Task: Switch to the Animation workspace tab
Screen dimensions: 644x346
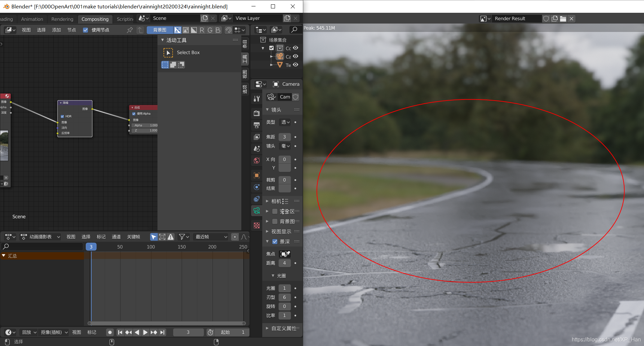Action: click(x=32, y=19)
